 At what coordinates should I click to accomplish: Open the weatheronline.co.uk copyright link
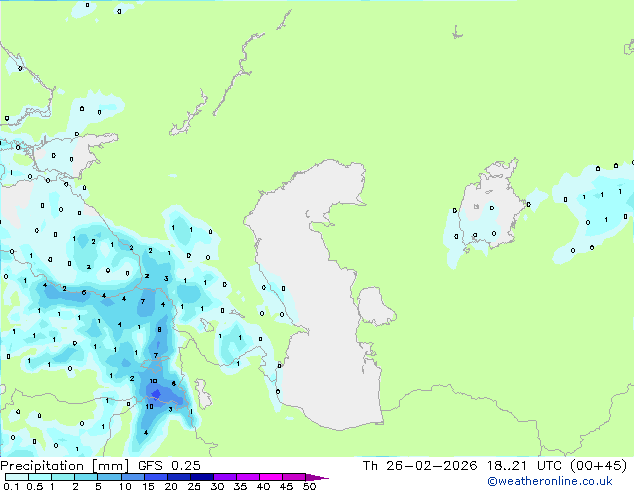(x=550, y=481)
